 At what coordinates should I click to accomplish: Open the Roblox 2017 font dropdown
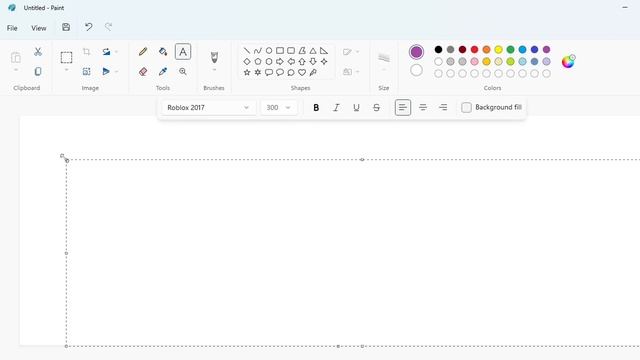tap(209, 107)
